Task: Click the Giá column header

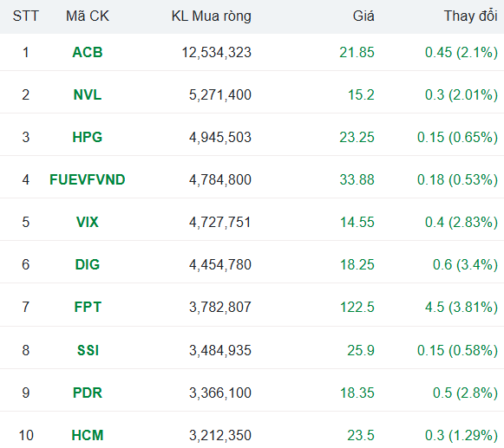Action: click(x=363, y=16)
